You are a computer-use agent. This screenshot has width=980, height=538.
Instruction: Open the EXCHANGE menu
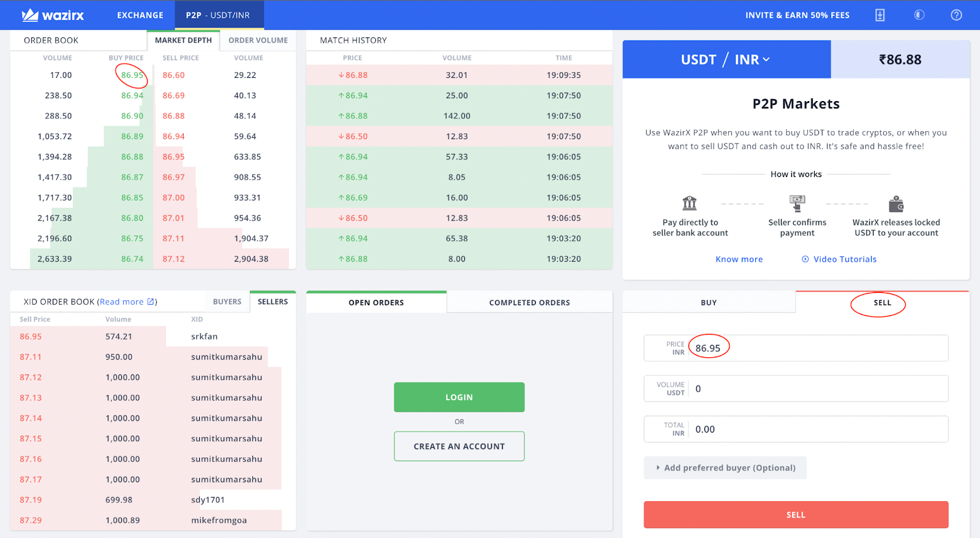[140, 15]
